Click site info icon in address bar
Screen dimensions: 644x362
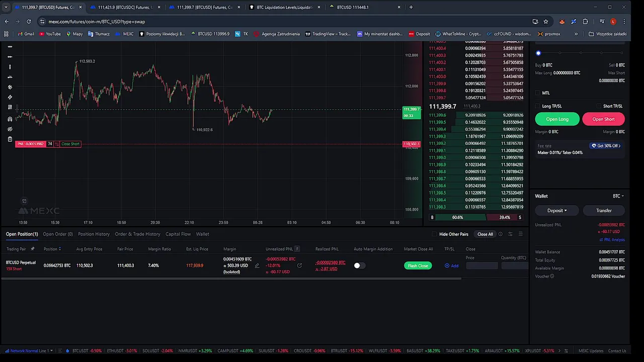[42, 22]
